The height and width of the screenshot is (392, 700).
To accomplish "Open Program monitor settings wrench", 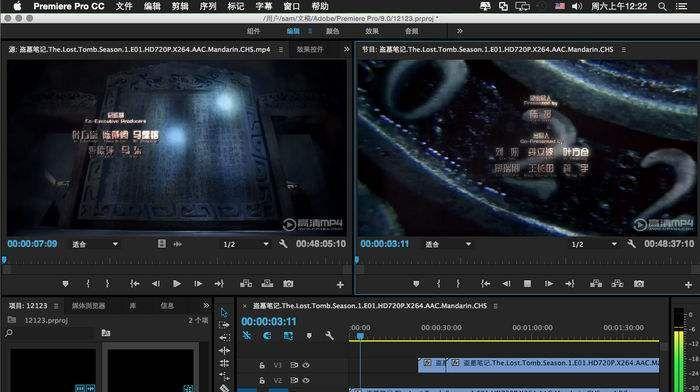I will click(631, 244).
